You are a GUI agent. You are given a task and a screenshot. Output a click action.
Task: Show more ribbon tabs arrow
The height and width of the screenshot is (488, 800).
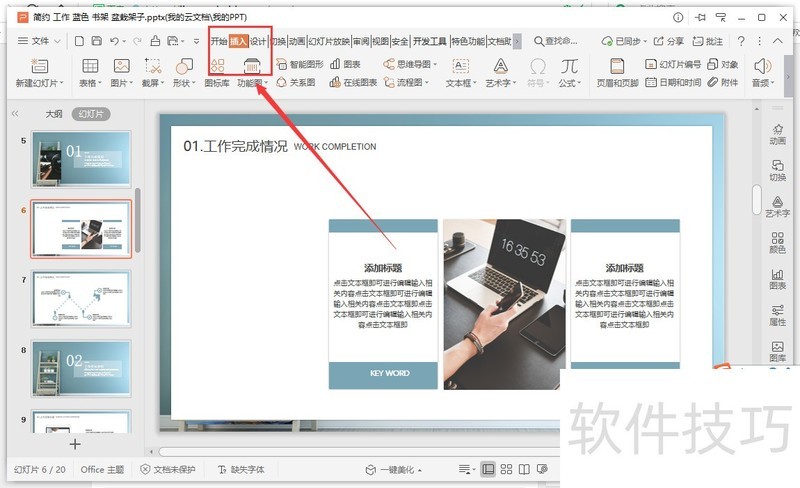pyautogui.click(x=517, y=41)
